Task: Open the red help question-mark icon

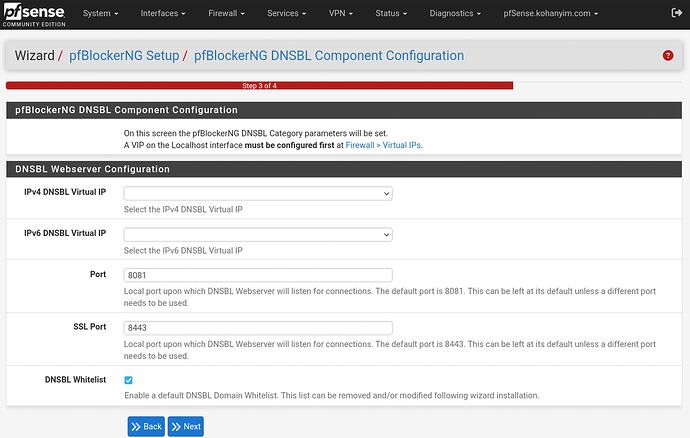Action: pyautogui.click(x=668, y=55)
